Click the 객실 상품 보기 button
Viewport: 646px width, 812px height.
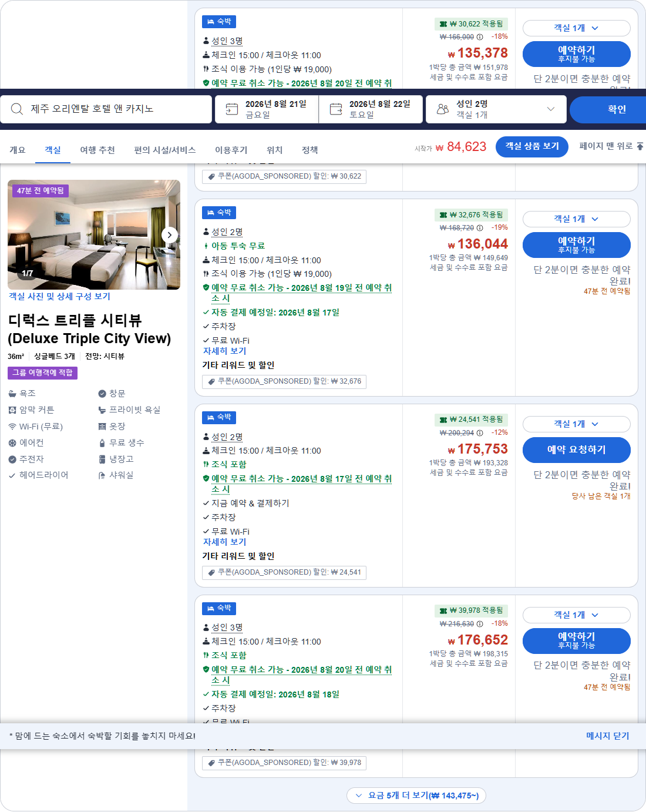tap(532, 146)
